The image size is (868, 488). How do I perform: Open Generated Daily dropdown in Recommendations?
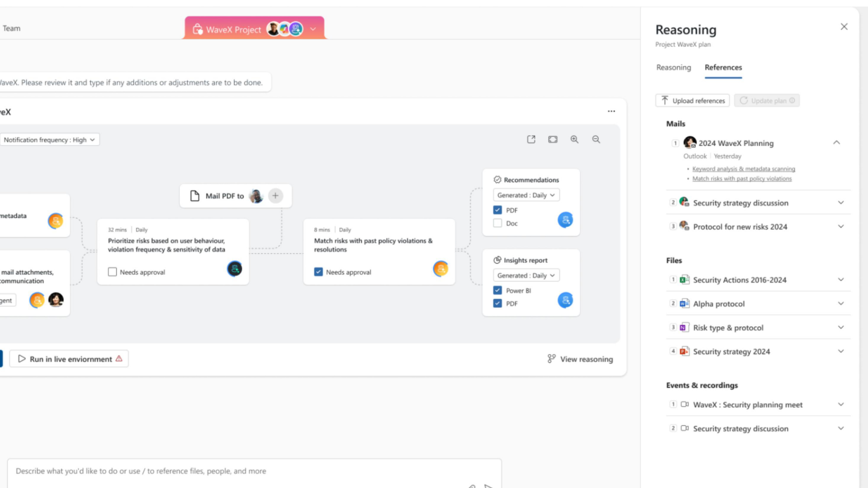pos(526,195)
